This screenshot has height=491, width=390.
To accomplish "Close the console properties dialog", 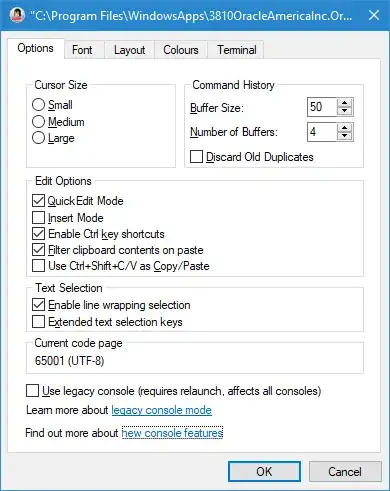I will [374, 15].
